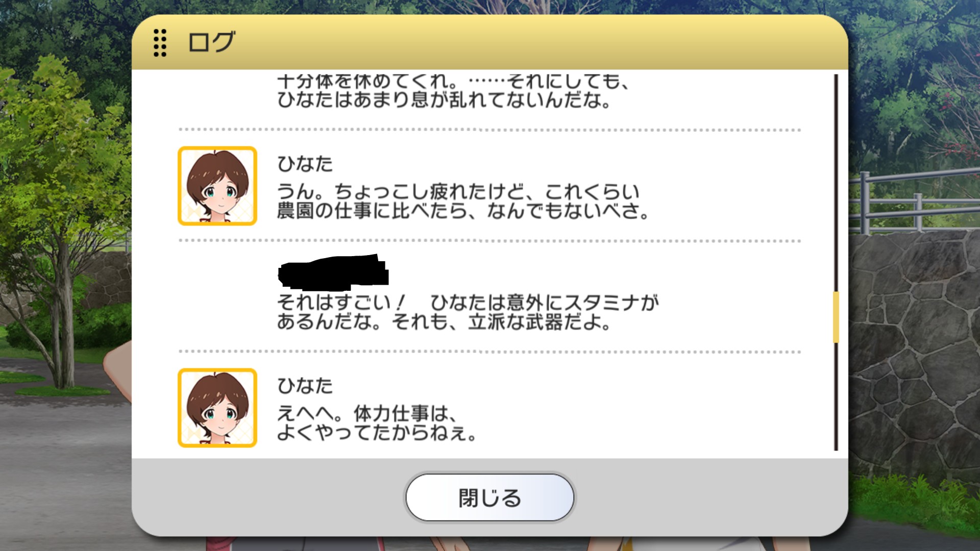Click the ログ title text

[x=211, y=42]
